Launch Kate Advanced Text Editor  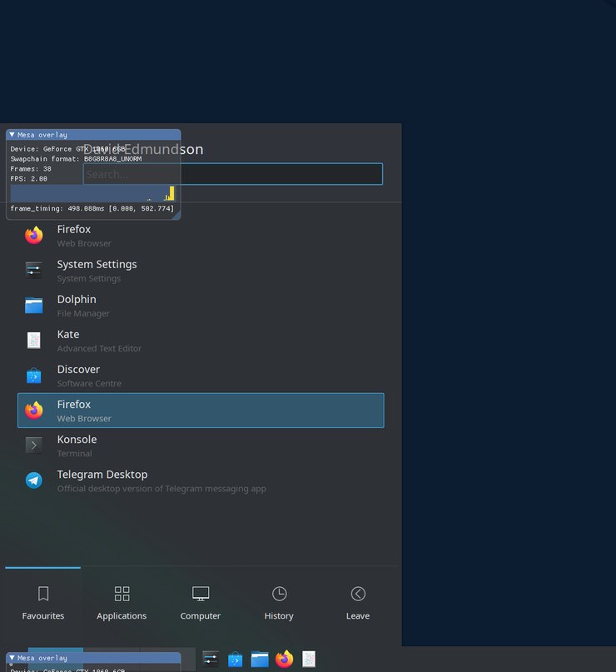201,341
